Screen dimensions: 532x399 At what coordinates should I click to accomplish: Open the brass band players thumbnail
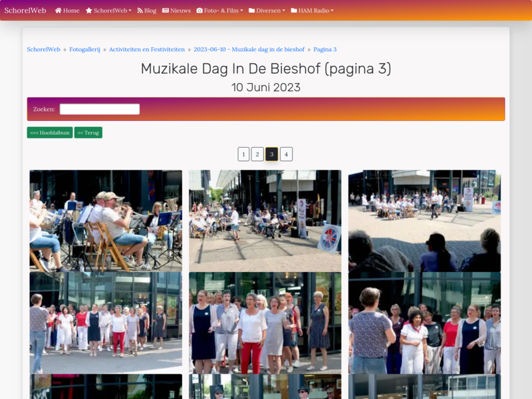coord(106,221)
